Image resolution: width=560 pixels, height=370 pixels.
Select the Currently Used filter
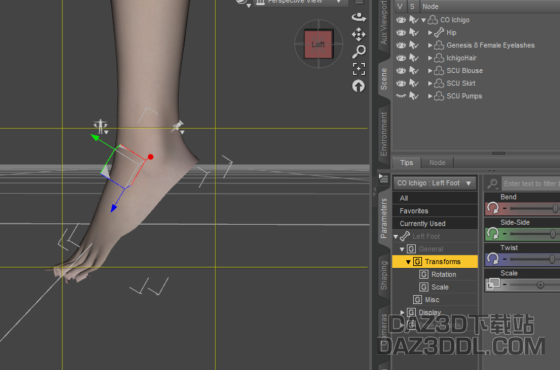coord(435,224)
